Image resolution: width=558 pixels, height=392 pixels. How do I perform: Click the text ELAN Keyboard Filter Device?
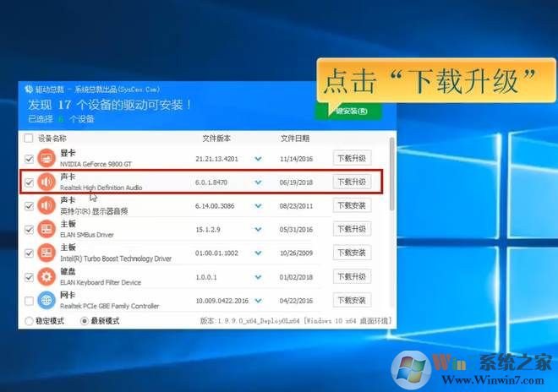click(x=101, y=282)
